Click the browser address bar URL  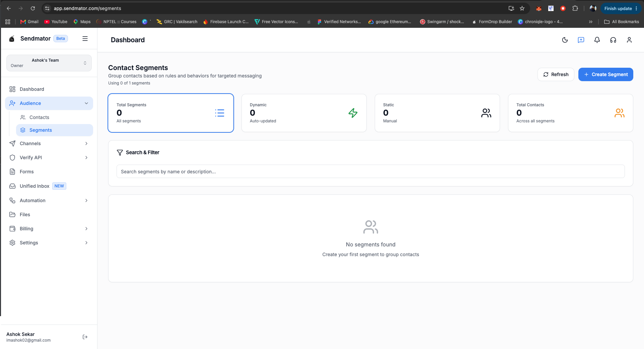pos(87,8)
